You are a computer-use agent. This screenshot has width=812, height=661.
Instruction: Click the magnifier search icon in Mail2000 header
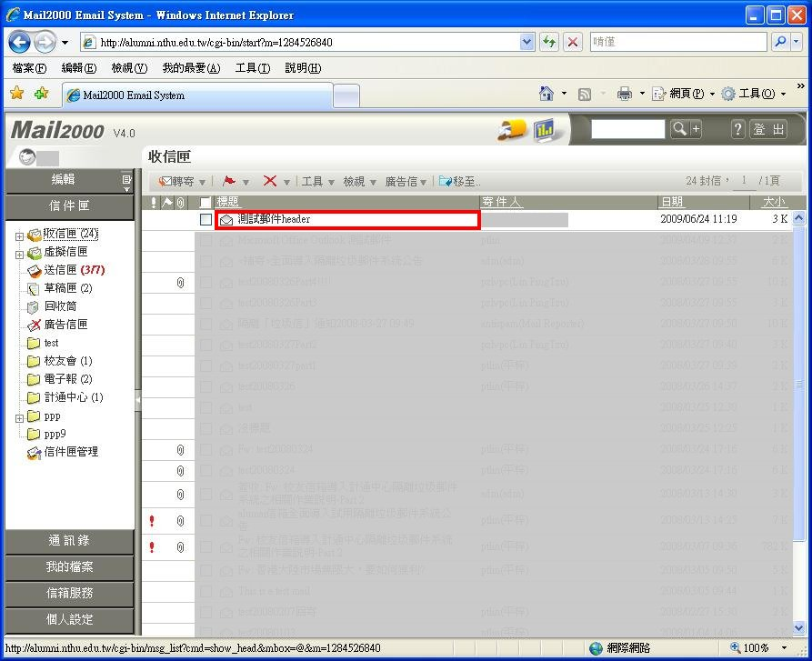coord(680,130)
